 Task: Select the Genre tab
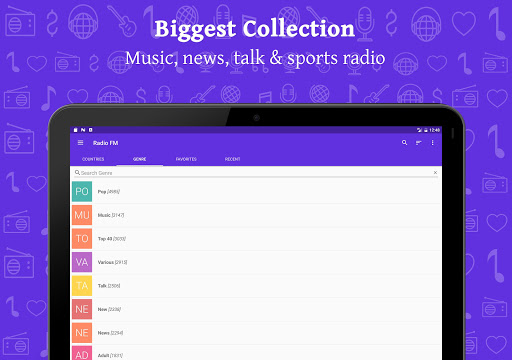[140, 159]
